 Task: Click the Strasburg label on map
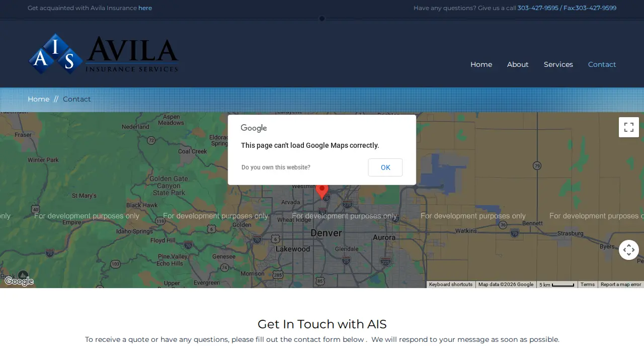(571, 233)
